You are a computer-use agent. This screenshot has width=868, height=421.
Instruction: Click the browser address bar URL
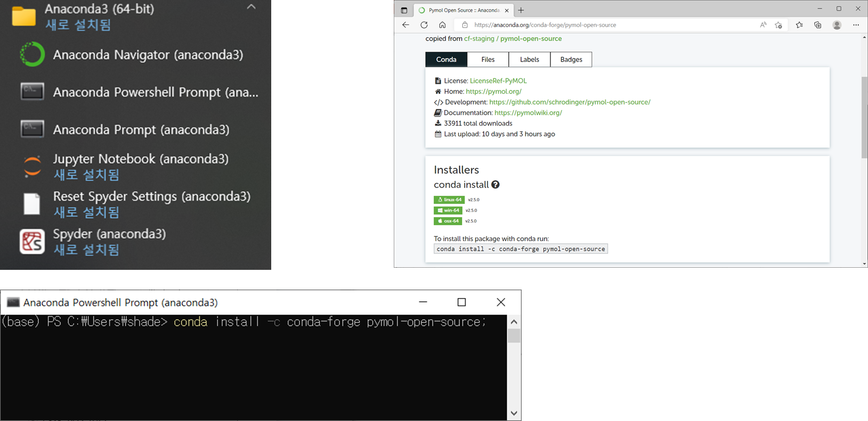tap(545, 25)
